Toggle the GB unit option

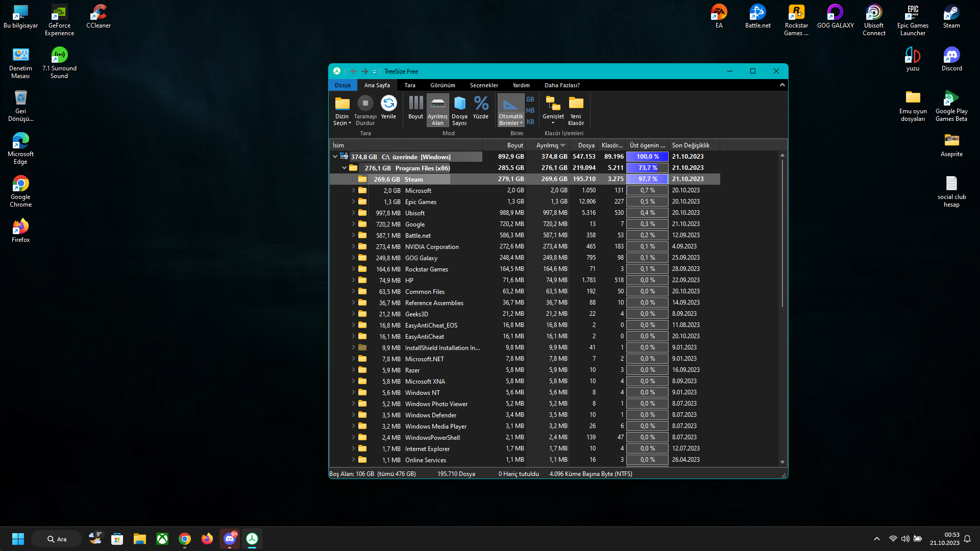tap(530, 99)
